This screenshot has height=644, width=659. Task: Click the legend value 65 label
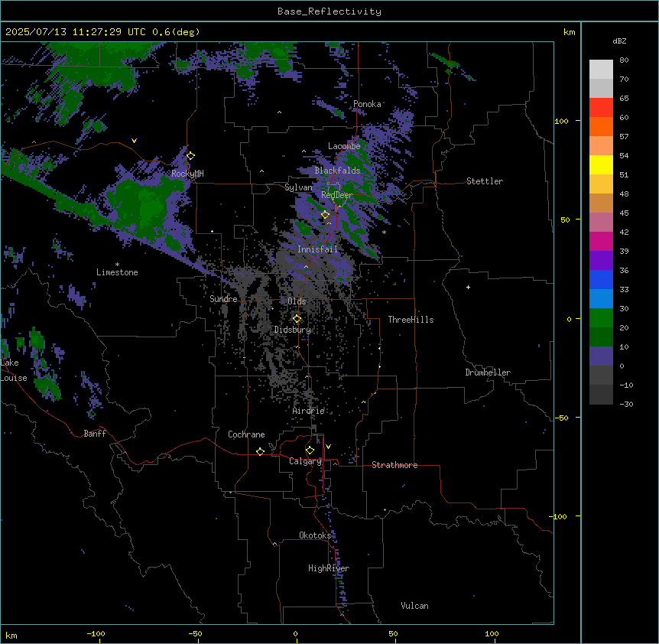(624, 98)
